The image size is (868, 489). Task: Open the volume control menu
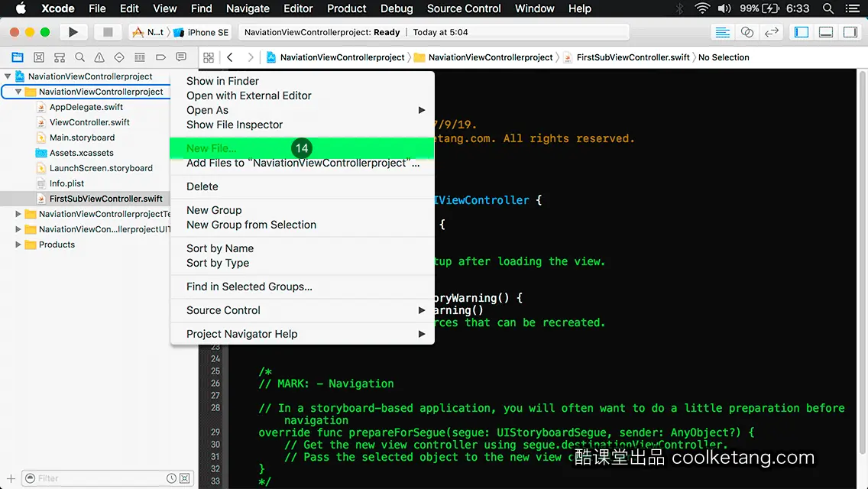724,8
